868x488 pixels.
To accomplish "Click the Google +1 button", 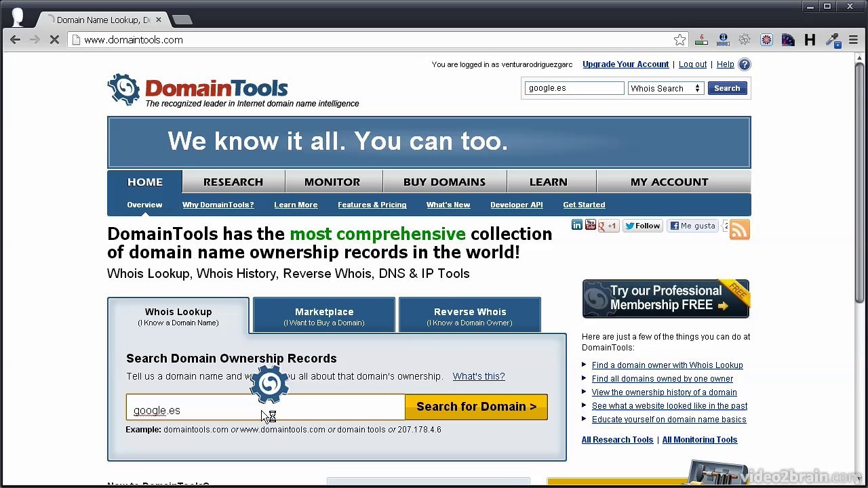I will pyautogui.click(x=608, y=226).
